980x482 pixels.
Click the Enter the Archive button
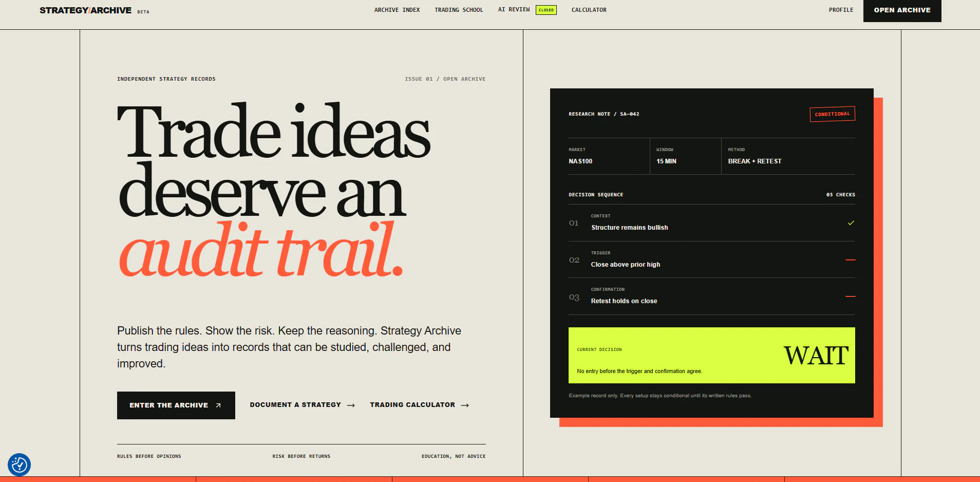click(176, 405)
